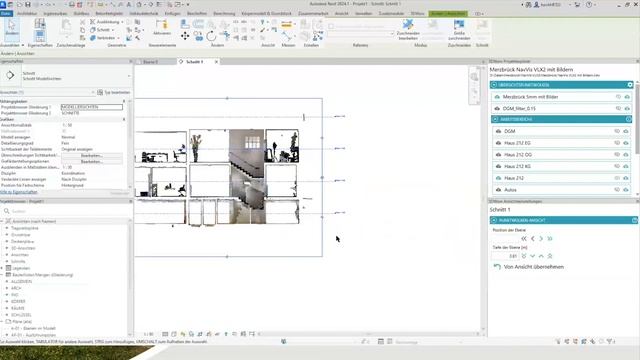The width and height of the screenshot is (640, 360).
Task: Open the Beschriften ribbon tab
Action: pyautogui.click(x=197, y=13)
